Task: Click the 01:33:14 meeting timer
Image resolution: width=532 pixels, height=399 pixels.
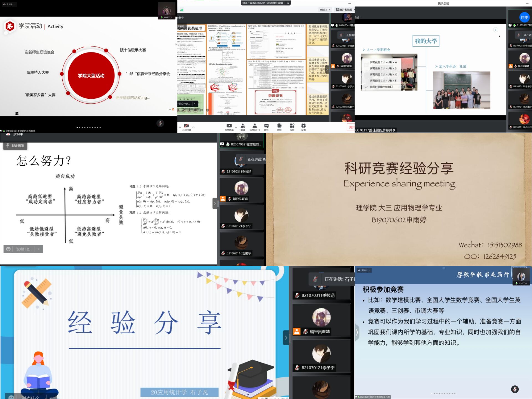Action: click(325, 10)
